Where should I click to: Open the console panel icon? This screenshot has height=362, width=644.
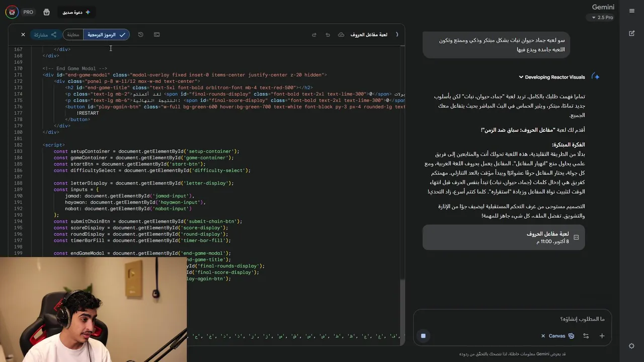pyautogui.click(x=157, y=35)
